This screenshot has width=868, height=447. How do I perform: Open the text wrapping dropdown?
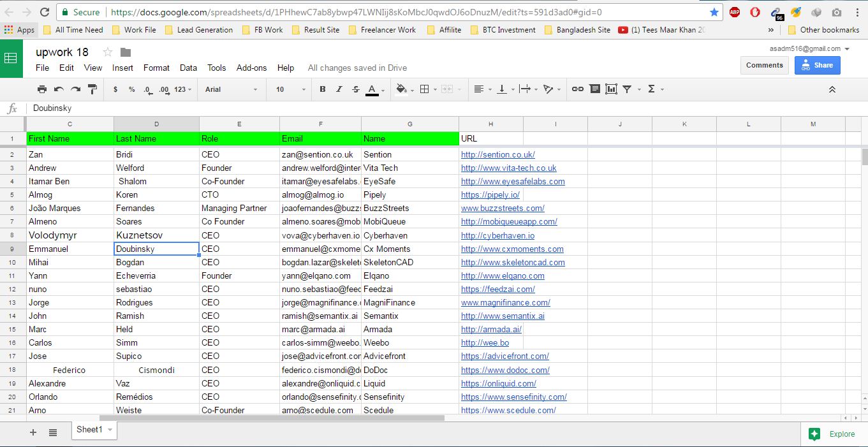pos(528,89)
